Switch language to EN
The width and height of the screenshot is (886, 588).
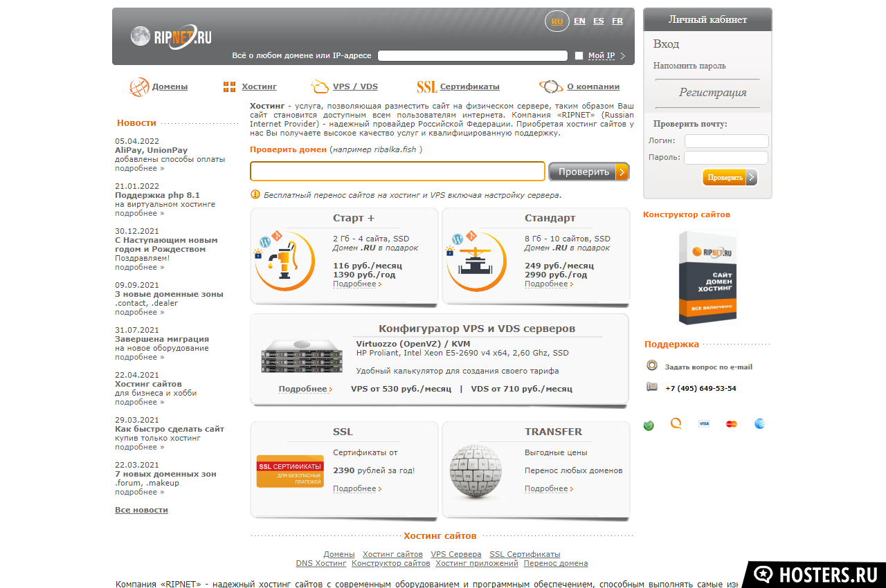click(579, 21)
